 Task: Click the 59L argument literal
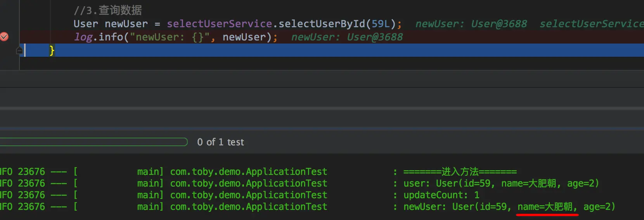point(381,24)
